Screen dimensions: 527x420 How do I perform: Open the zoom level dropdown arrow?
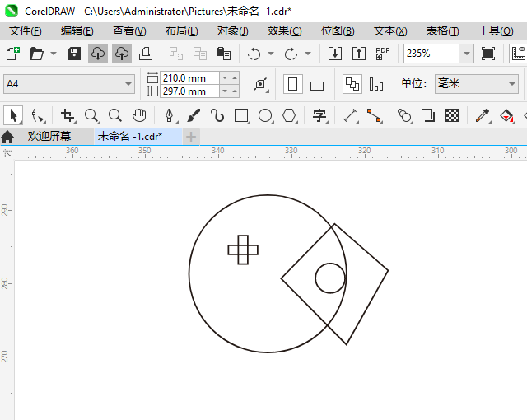click(x=467, y=54)
